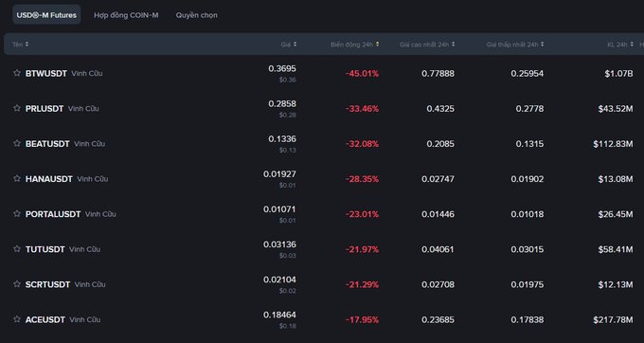Click ACEUSDT price 0.18464
This screenshot has width=644, height=343.
(279, 315)
